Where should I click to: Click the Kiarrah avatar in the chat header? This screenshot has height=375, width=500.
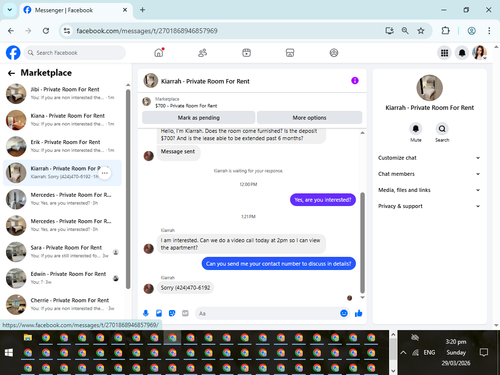click(x=151, y=81)
